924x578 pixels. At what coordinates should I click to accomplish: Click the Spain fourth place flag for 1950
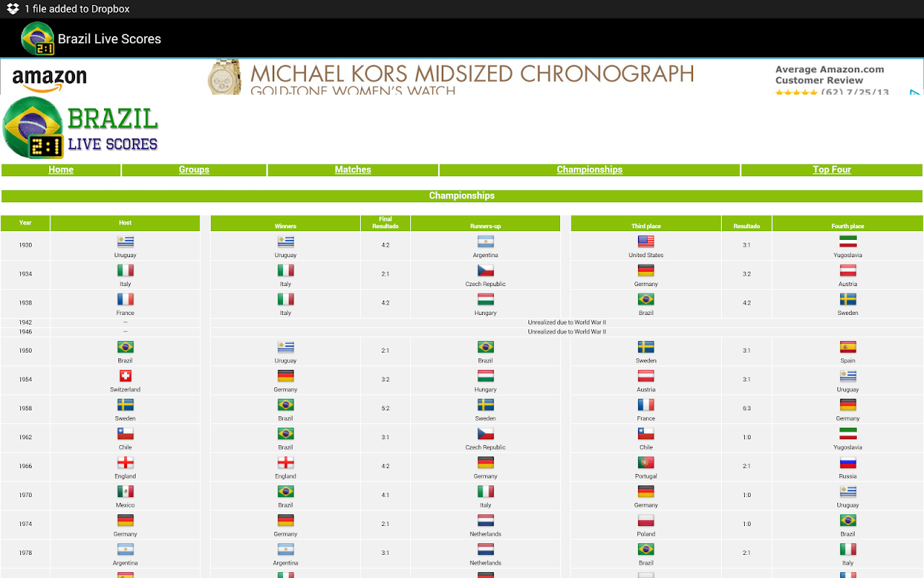(847, 348)
